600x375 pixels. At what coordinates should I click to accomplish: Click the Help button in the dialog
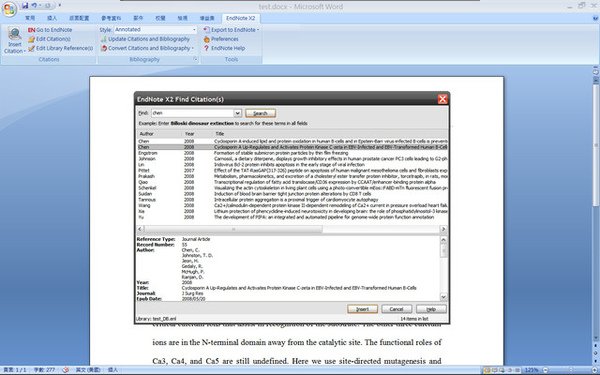431,309
